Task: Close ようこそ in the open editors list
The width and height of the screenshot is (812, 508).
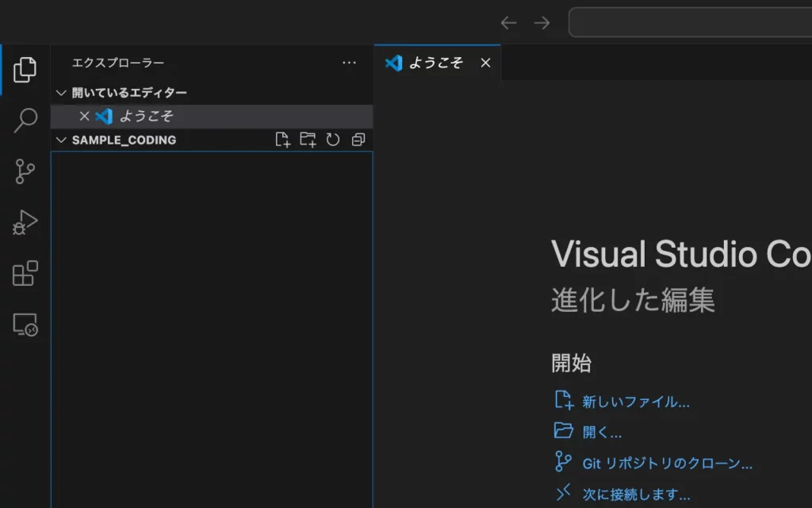Action: (84, 116)
